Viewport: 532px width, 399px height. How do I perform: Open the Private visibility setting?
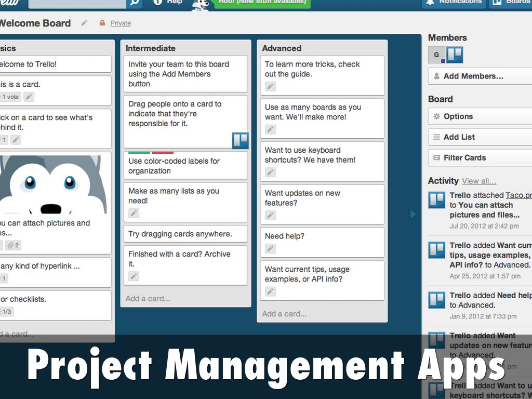click(x=120, y=23)
